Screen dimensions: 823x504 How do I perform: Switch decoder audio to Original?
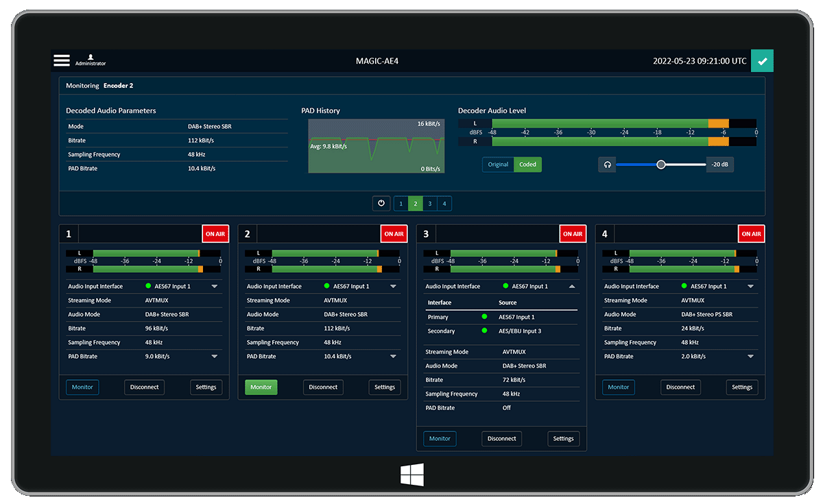(498, 165)
